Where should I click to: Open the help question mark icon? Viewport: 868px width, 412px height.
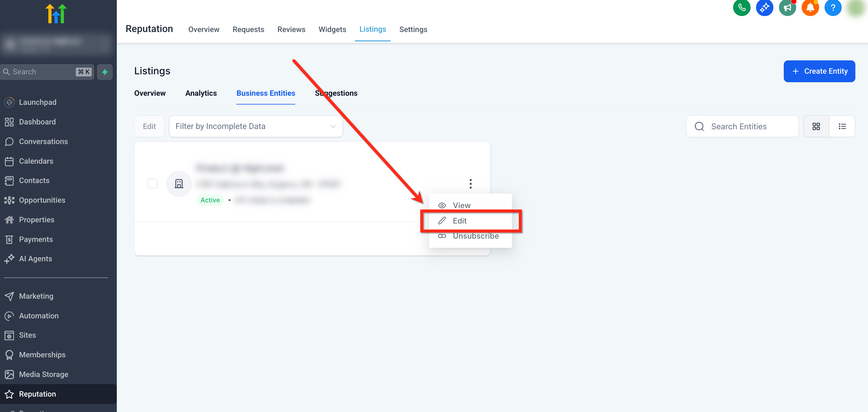tap(833, 8)
